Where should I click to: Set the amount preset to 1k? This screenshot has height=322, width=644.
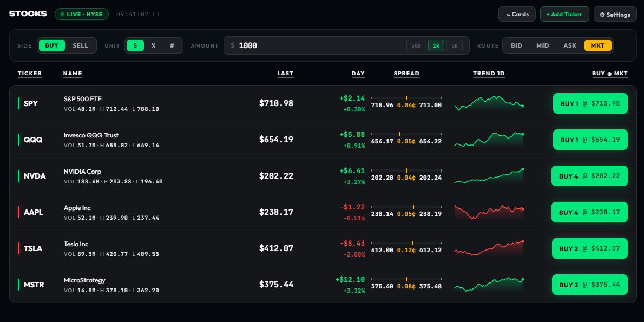436,45
